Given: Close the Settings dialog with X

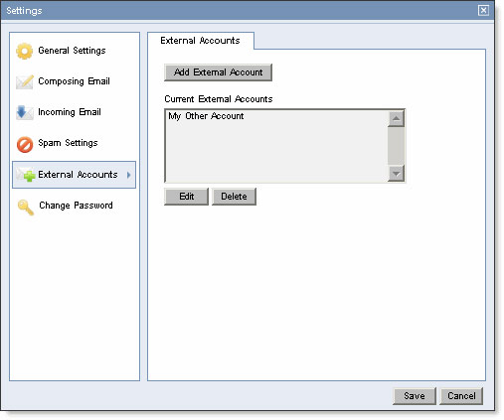Looking at the screenshot, I should pos(483,10).
